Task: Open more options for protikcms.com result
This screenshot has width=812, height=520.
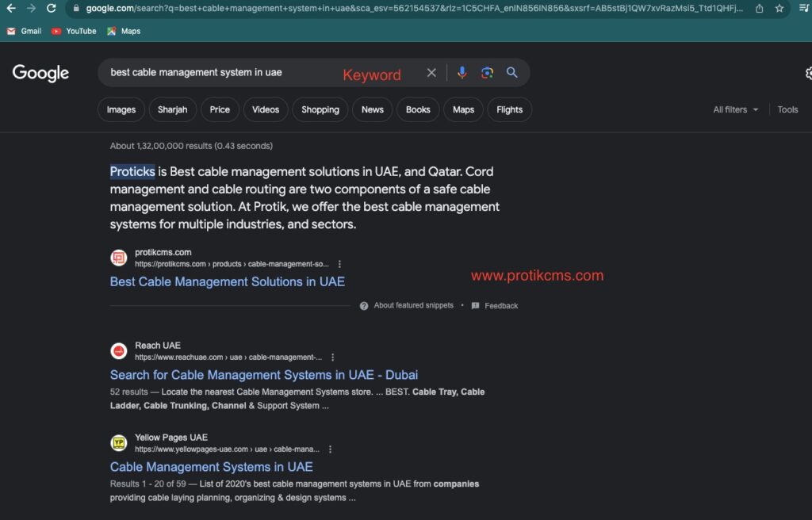Action: tap(339, 264)
